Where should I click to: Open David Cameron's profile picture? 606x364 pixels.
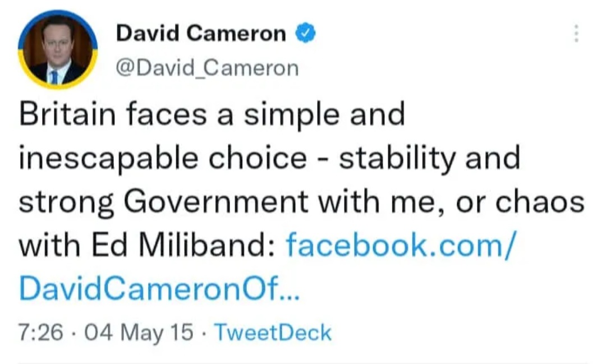[58, 50]
